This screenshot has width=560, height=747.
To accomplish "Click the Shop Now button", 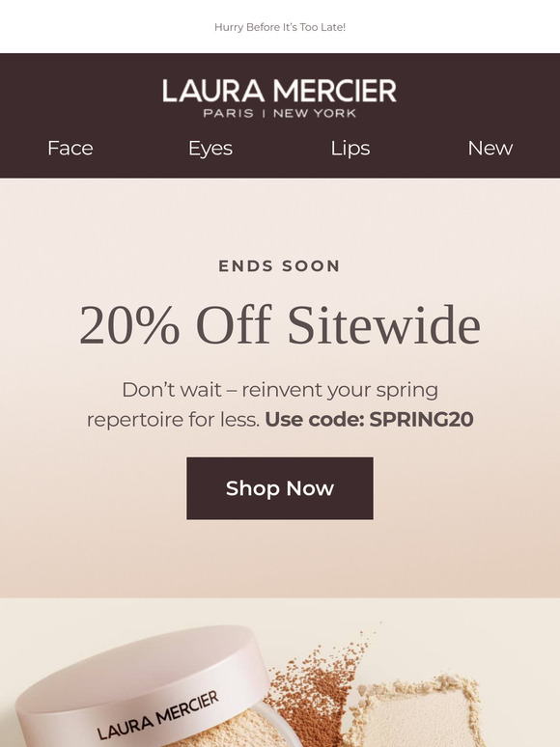I will 280,488.
